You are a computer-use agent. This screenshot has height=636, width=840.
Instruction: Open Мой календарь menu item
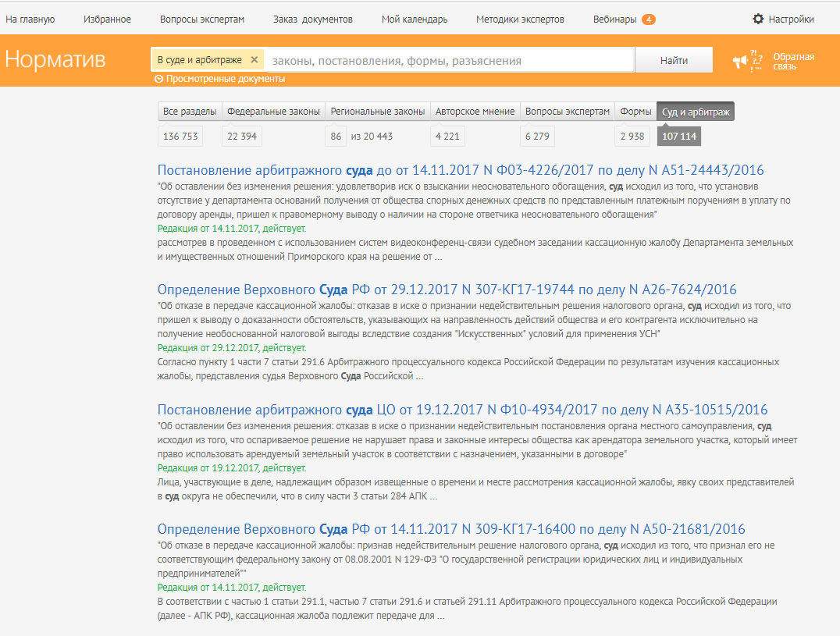pos(415,20)
